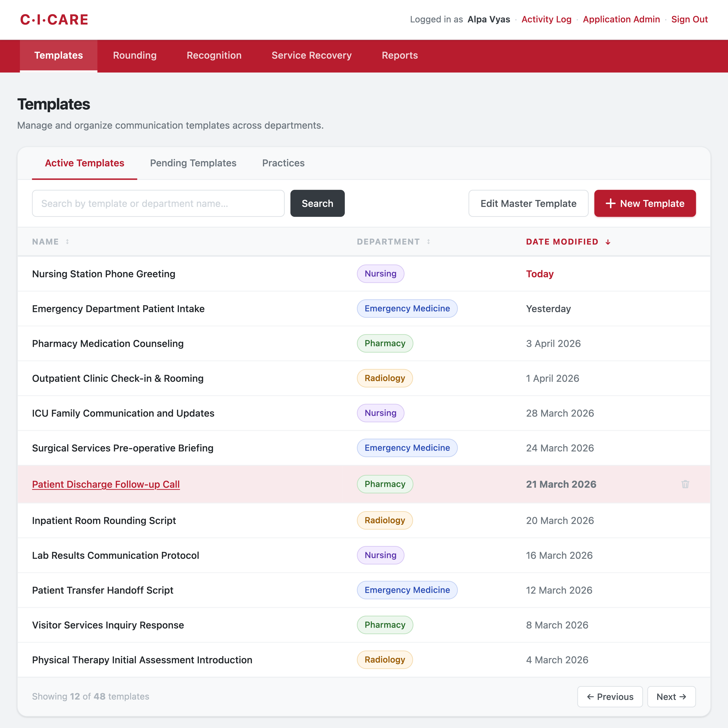Screen dimensions: 728x728
Task: Create a New Template
Action: coord(645,203)
